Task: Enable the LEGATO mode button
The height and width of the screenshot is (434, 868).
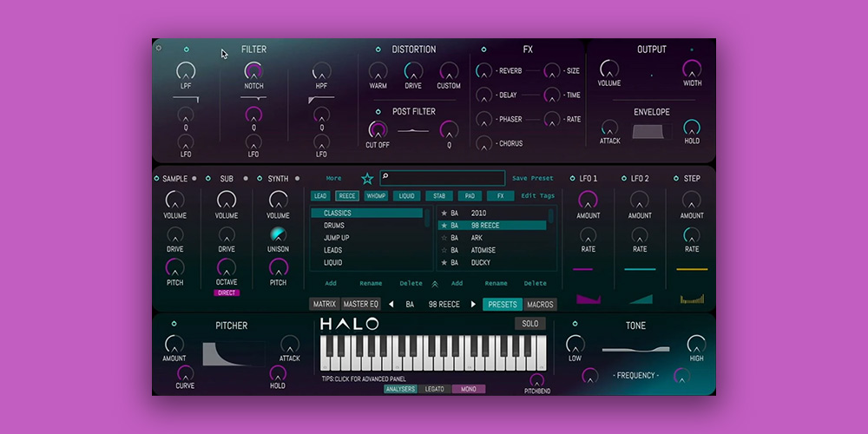Action: (435, 389)
